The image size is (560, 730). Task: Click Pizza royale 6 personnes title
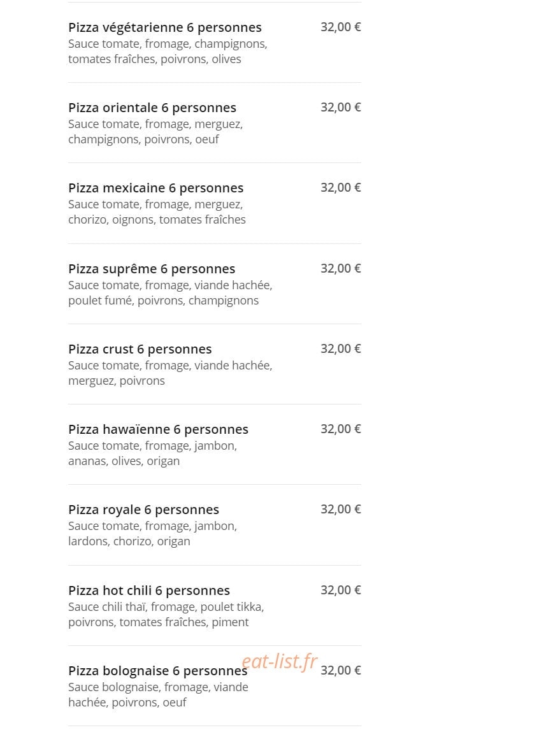[x=144, y=510]
